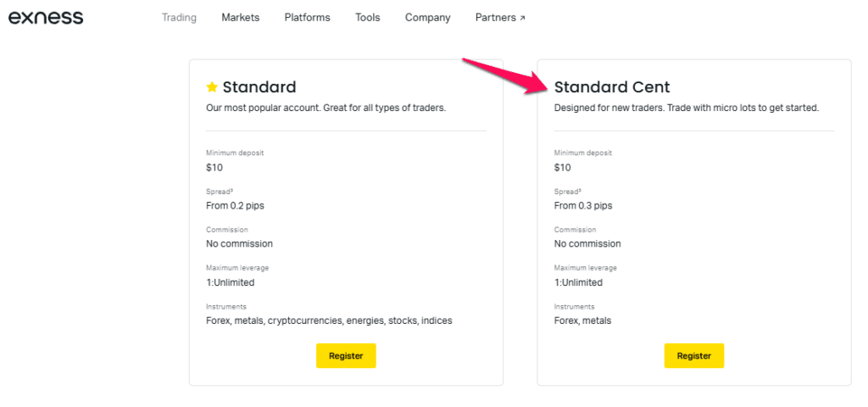Click 'From 0.3 pips' spread value

(583, 205)
